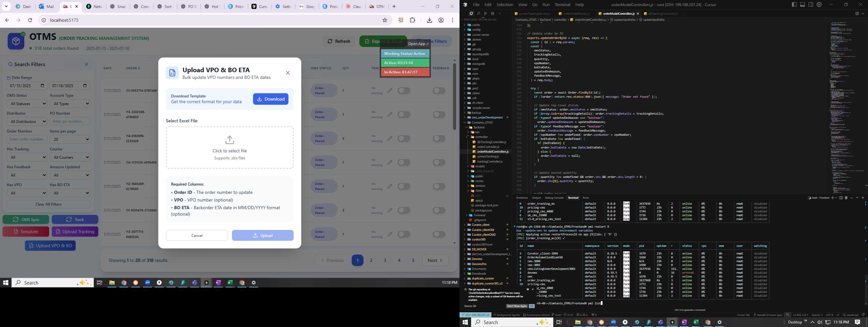This screenshot has width=868, height=327.
Task: Open the Terminal menu in Cursor
Action: 562,4
